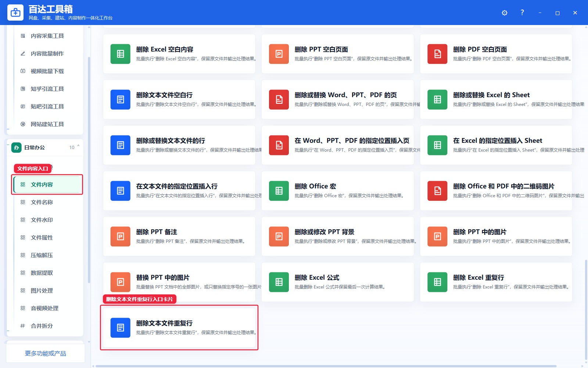Click the green icon for 删除 Excel 空白内容

(121, 54)
